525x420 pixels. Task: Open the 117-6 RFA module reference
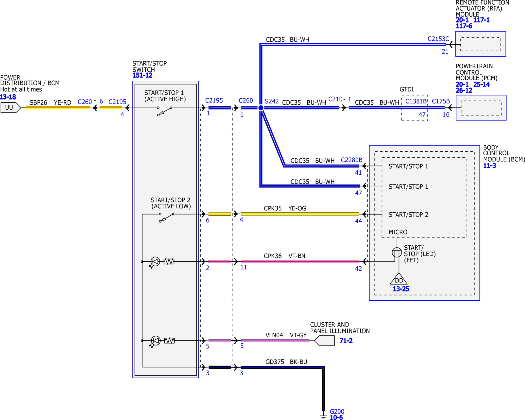464,26
